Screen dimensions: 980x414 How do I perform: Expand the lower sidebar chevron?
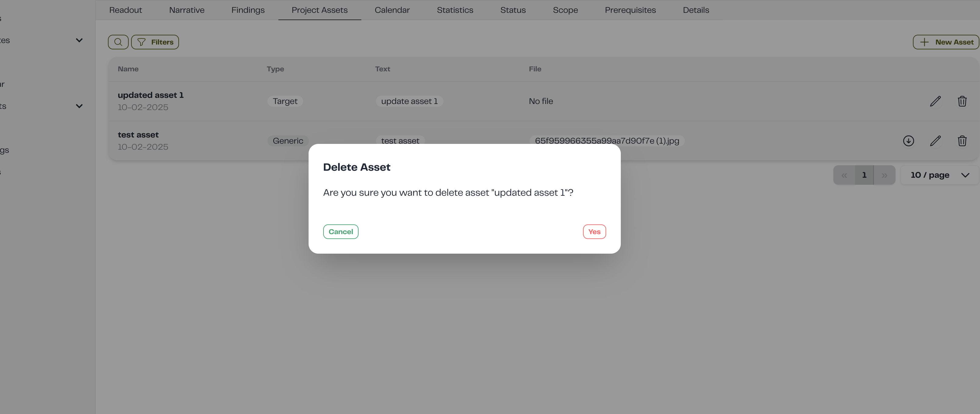pyautogui.click(x=79, y=106)
